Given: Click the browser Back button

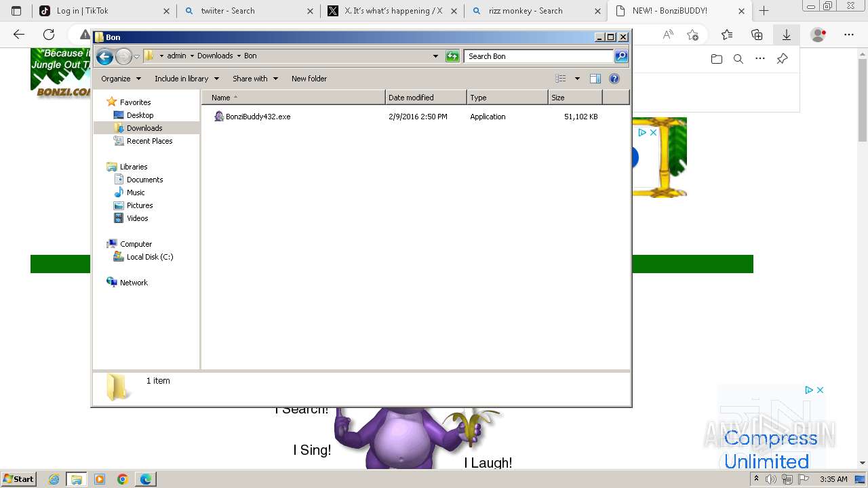Looking at the screenshot, I should tap(19, 35).
